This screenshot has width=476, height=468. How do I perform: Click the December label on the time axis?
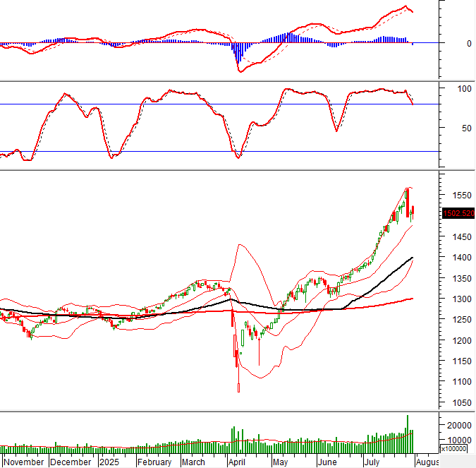71,462
